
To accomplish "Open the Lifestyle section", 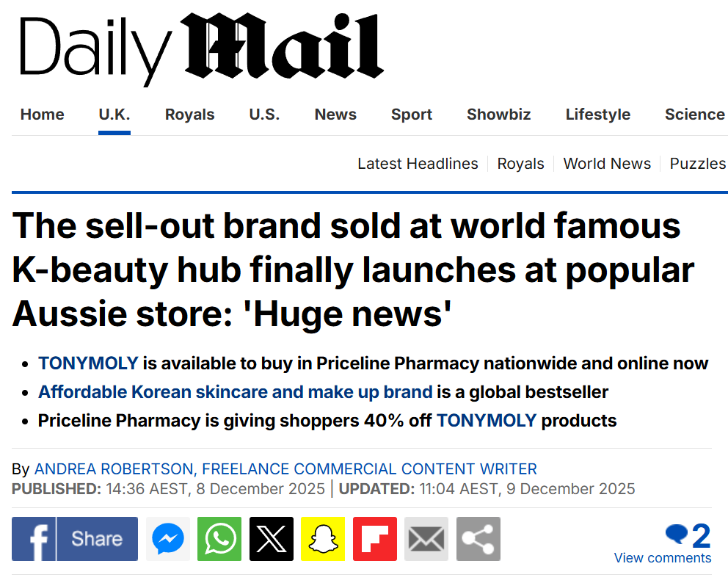I will (x=598, y=115).
